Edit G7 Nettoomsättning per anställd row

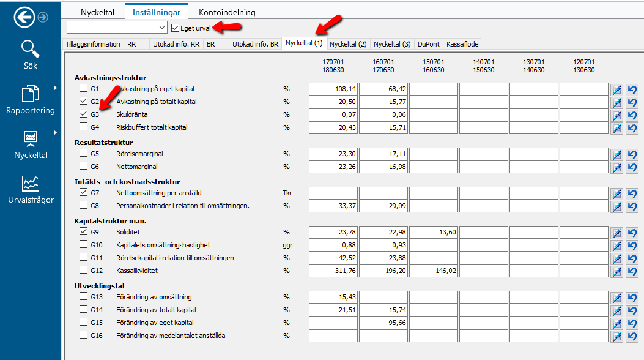(617, 193)
